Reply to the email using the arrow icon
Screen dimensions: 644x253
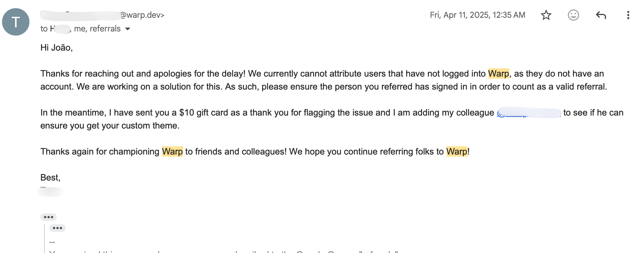point(601,15)
